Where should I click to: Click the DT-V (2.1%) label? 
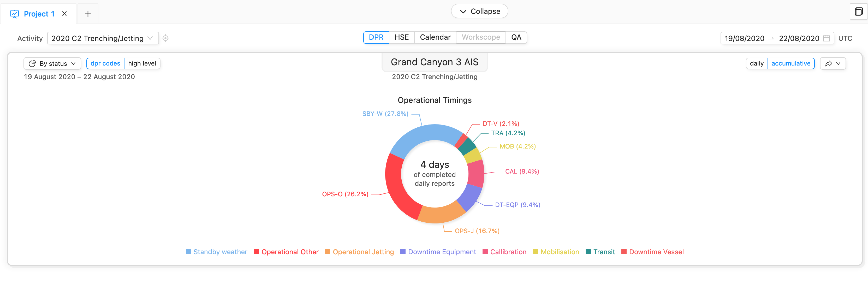[x=501, y=124]
